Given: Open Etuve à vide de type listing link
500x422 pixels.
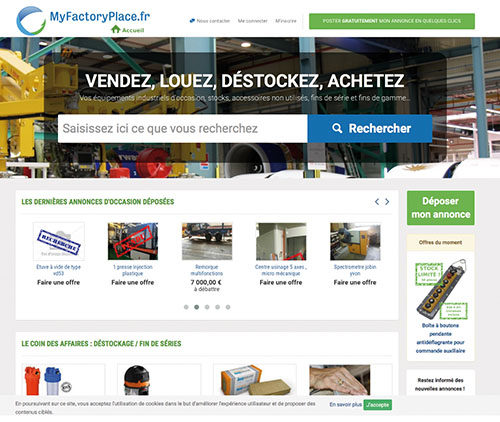Looking at the screenshot, I should point(58,270).
